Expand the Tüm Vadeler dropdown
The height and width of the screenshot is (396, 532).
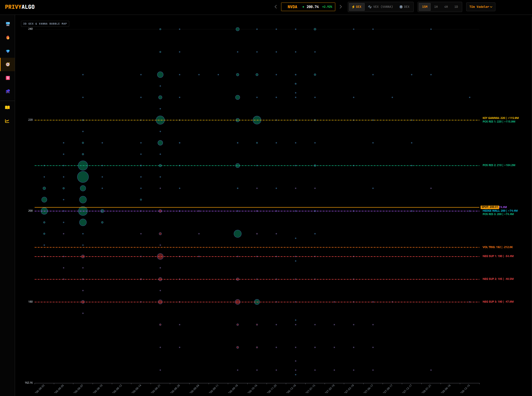click(481, 7)
